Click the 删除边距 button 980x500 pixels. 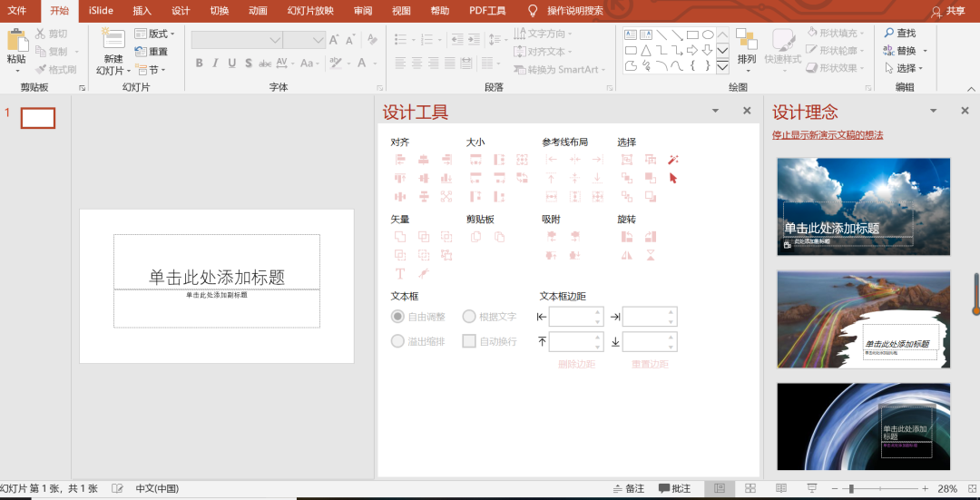(x=576, y=364)
